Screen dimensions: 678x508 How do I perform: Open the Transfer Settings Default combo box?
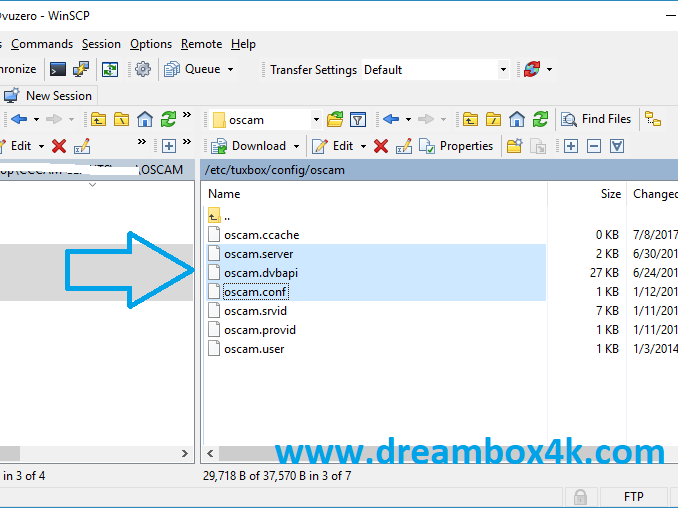pos(435,70)
